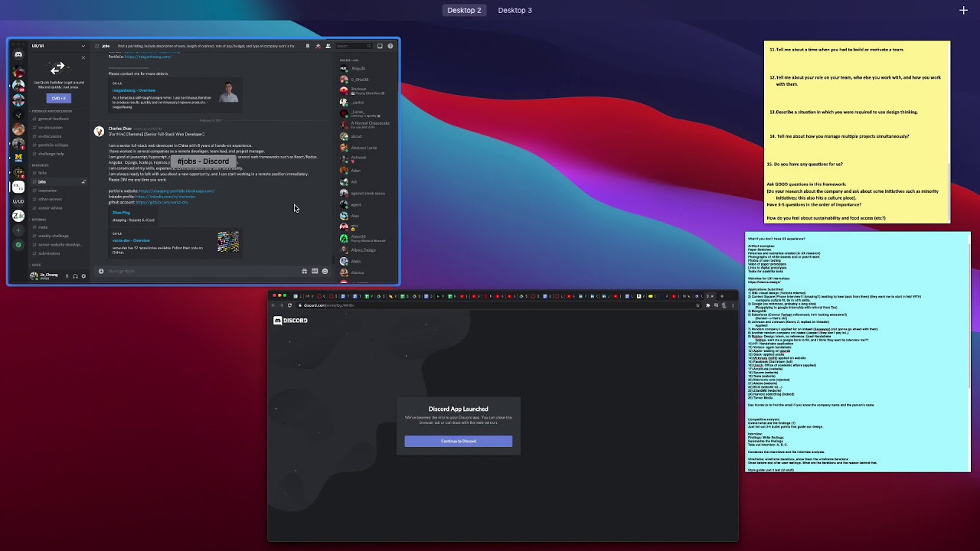The height and width of the screenshot is (551, 980).
Task: Open the reaganhoang - Overview link
Action: (134, 90)
